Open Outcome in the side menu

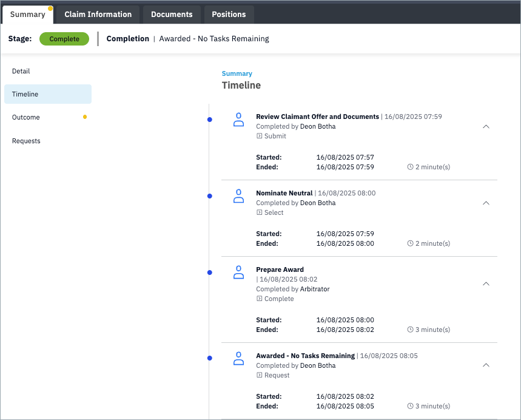[x=48, y=117]
